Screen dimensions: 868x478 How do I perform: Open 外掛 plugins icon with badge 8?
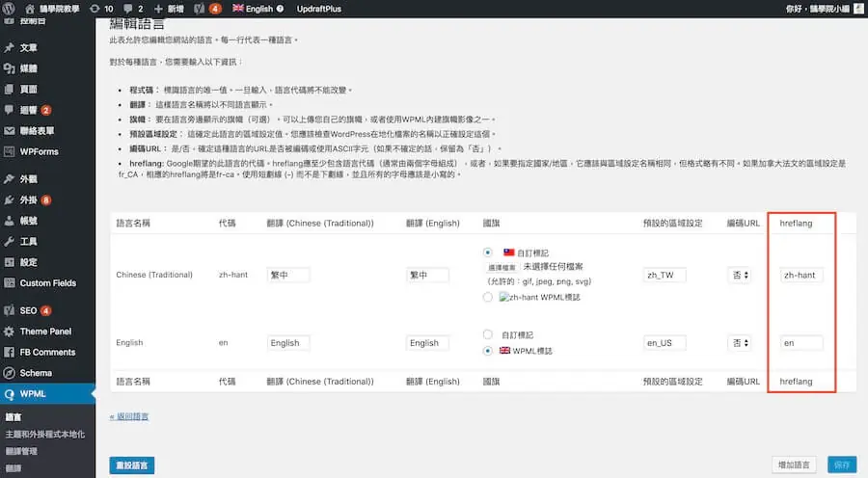point(9,199)
